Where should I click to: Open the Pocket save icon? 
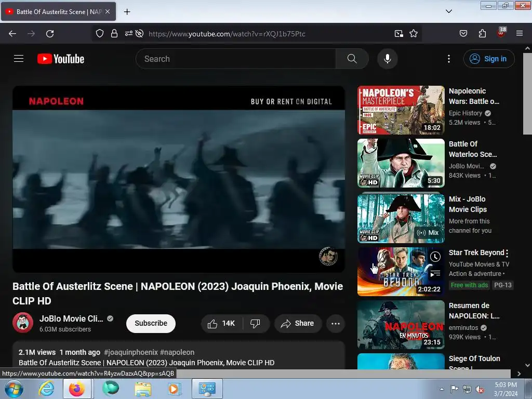(x=463, y=34)
